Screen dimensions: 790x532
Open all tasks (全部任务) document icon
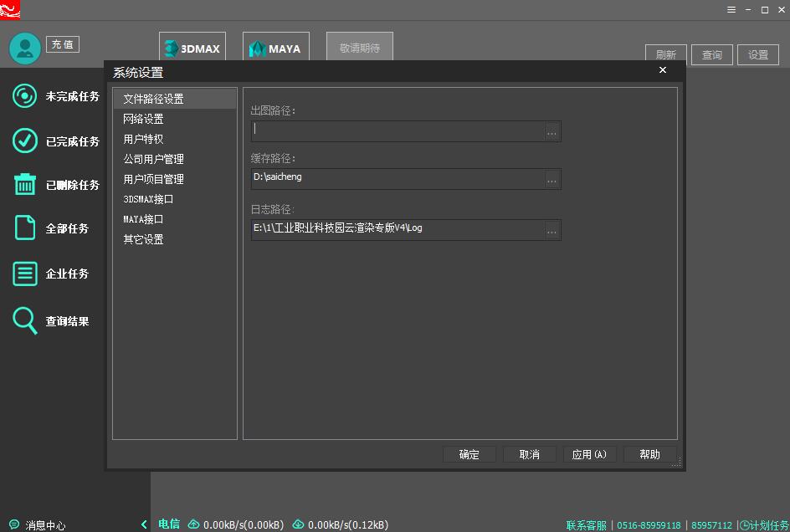(x=25, y=228)
